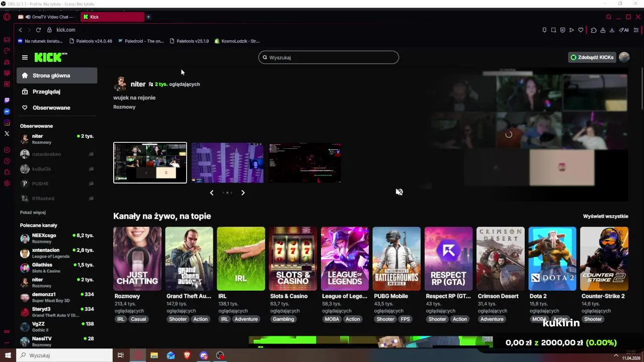Click the KICK logo
The height and width of the screenshot is (362, 644).
click(x=50, y=57)
